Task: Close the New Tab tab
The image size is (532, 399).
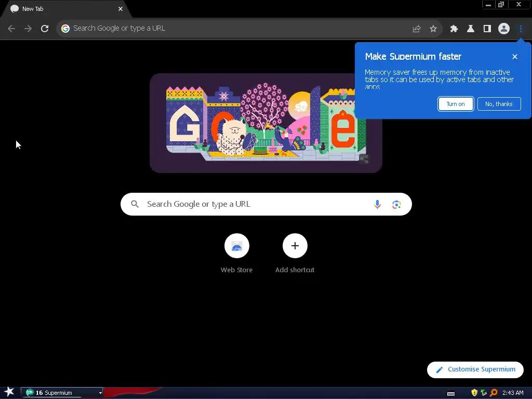Action: click(x=121, y=9)
